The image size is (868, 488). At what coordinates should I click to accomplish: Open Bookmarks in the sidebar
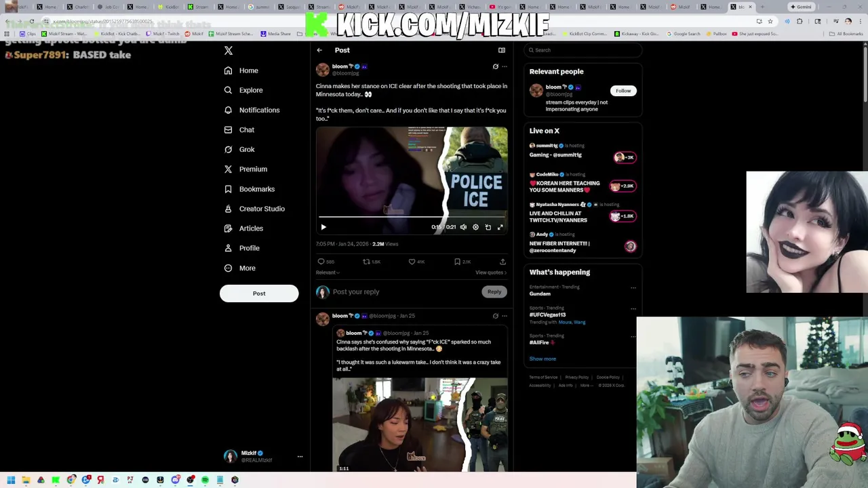[x=249, y=189]
